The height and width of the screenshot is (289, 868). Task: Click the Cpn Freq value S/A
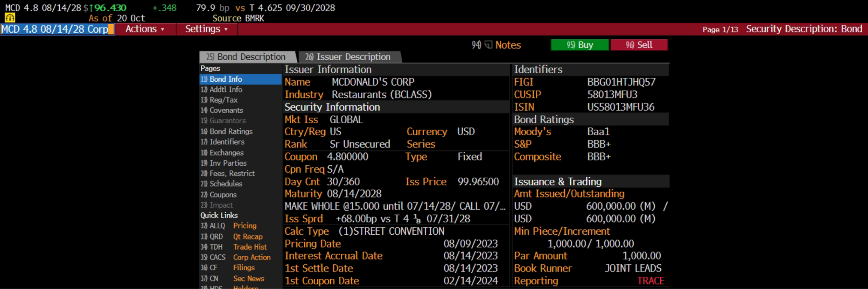[335, 170]
